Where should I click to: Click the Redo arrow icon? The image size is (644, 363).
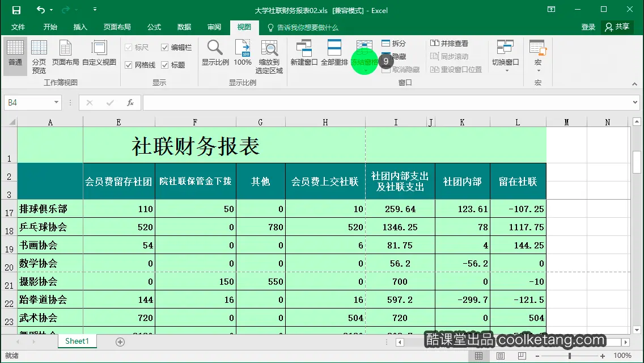[66, 10]
